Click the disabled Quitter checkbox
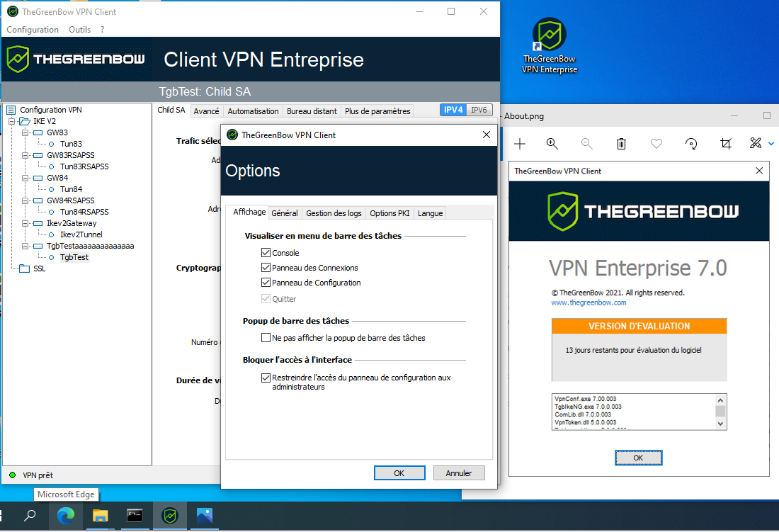 [266, 298]
